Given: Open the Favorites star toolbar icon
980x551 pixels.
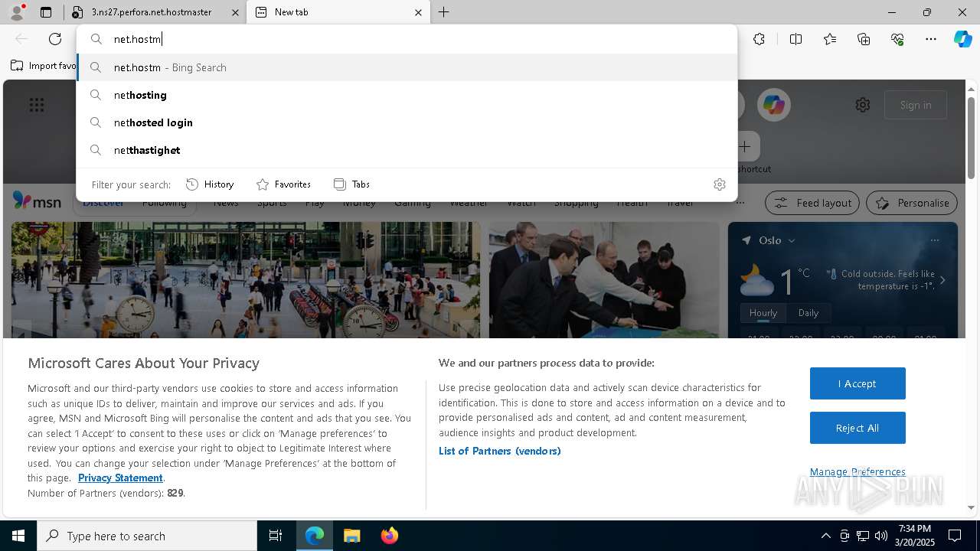Looking at the screenshot, I should point(830,39).
